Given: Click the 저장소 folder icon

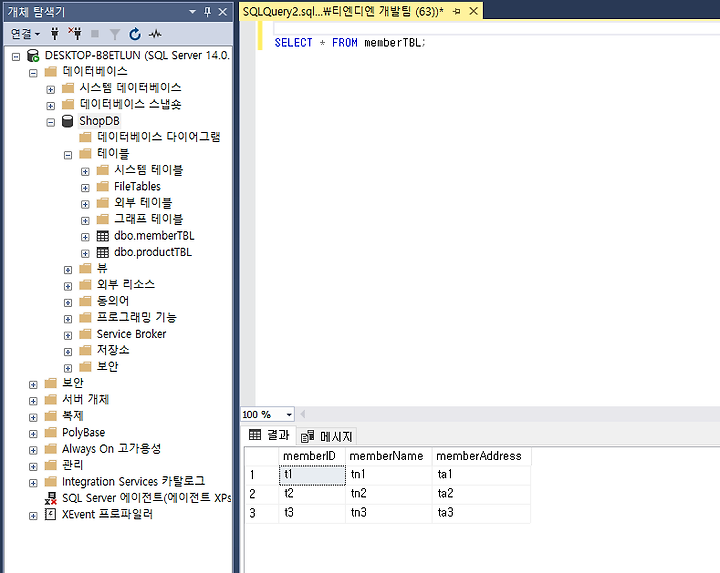Looking at the screenshot, I should (85, 350).
